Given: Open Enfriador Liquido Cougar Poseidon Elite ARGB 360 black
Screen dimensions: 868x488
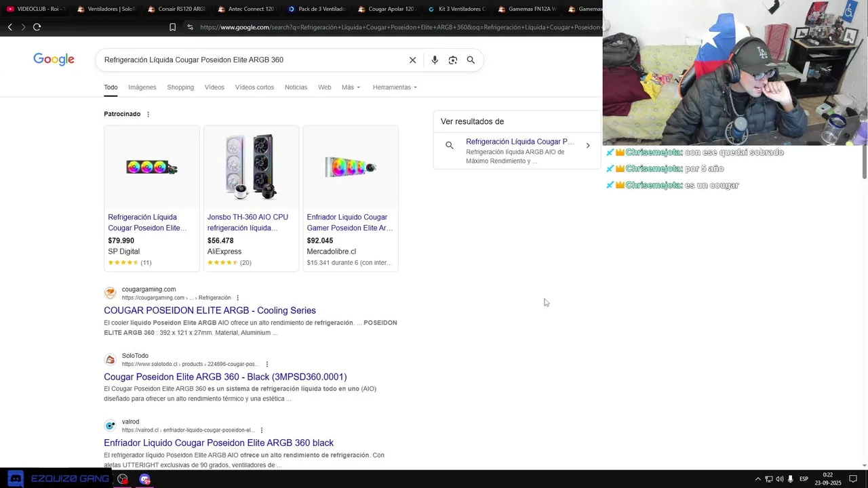Looking at the screenshot, I should click(218, 443).
